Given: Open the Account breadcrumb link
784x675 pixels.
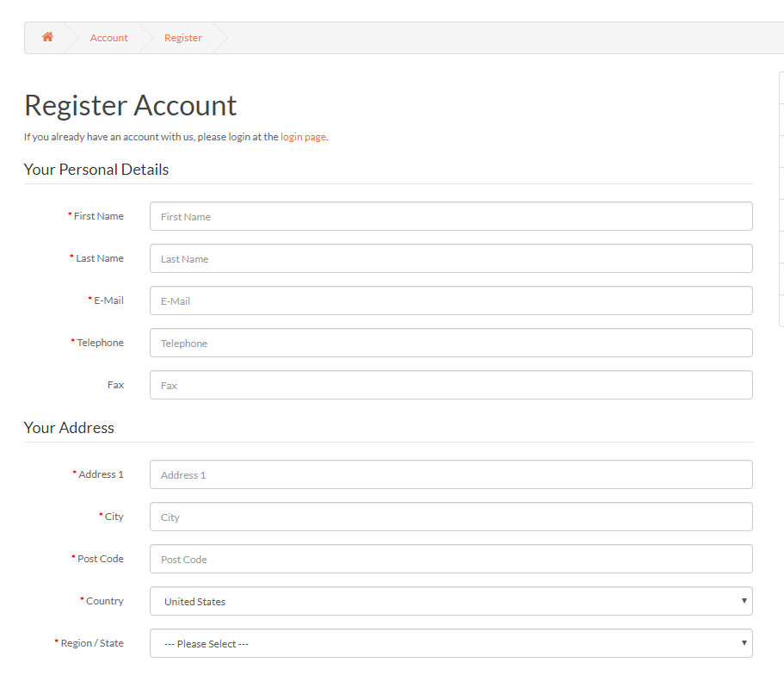Looking at the screenshot, I should (108, 38).
